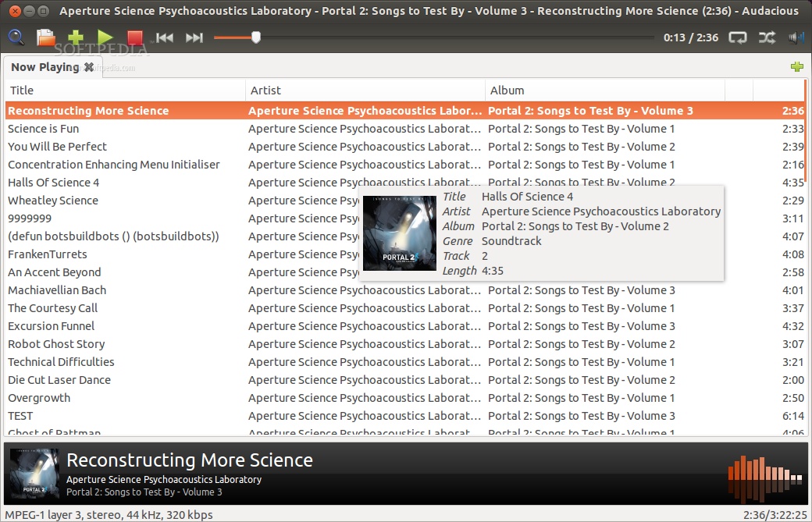
Task: Select the track Machiavellian Bach
Action: (x=57, y=290)
